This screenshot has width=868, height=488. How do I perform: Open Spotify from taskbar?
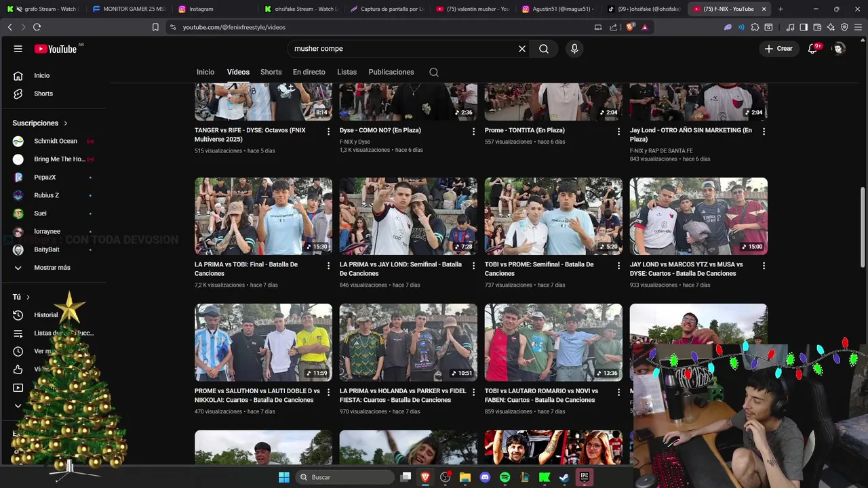tap(505, 477)
